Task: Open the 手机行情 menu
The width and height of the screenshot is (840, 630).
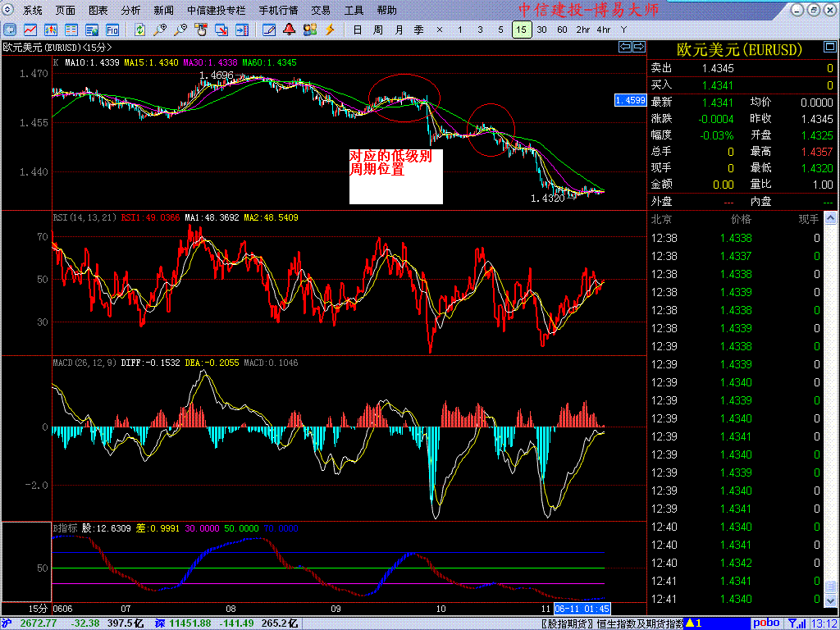Action: [x=278, y=10]
